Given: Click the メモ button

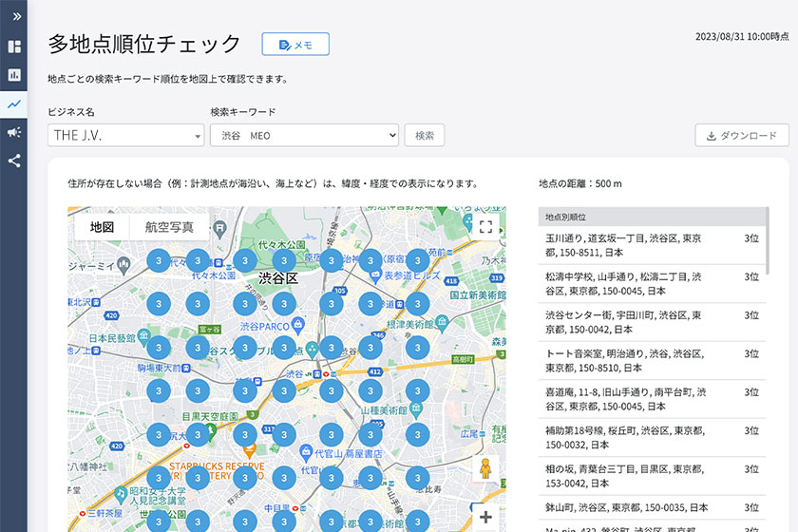Looking at the screenshot, I should 295,45.
